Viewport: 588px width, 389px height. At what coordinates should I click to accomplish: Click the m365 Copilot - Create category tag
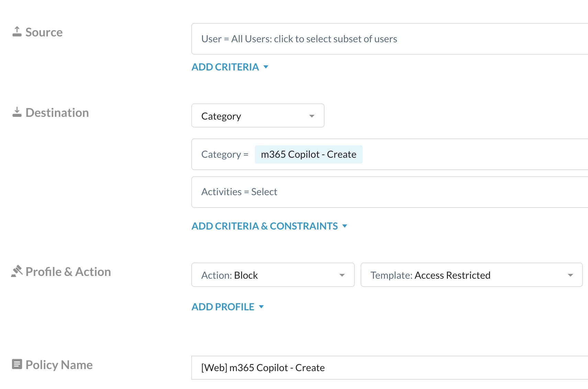click(308, 154)
